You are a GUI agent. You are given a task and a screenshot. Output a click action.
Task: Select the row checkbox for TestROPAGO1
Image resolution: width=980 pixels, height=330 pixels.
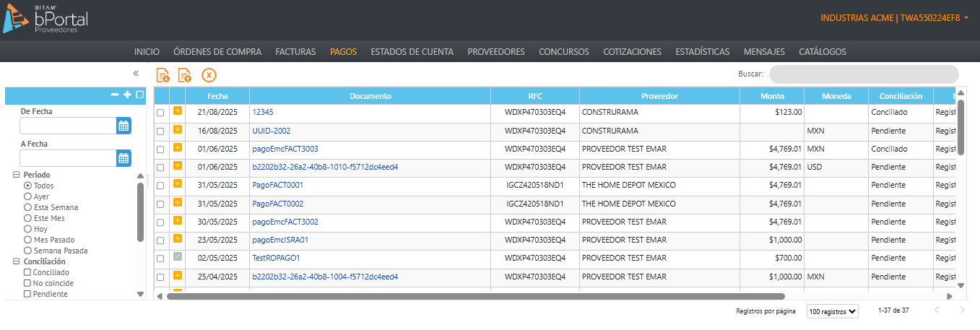[x=160, y=259]
